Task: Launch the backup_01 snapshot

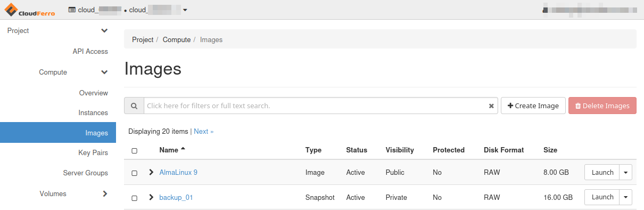Action: click(602, 197)
